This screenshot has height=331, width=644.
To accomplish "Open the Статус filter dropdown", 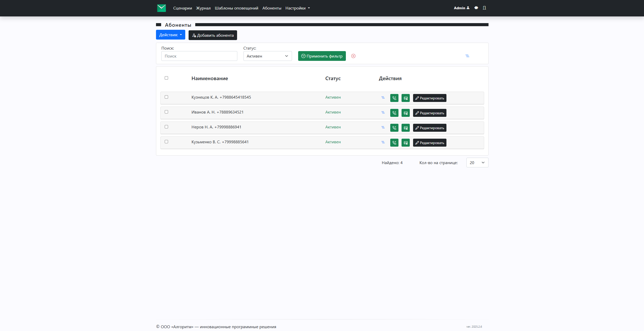I will (x=267, y=56).
